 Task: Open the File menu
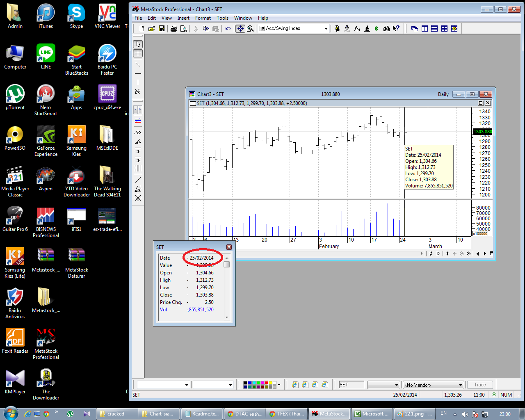click(x=138, y=18)
